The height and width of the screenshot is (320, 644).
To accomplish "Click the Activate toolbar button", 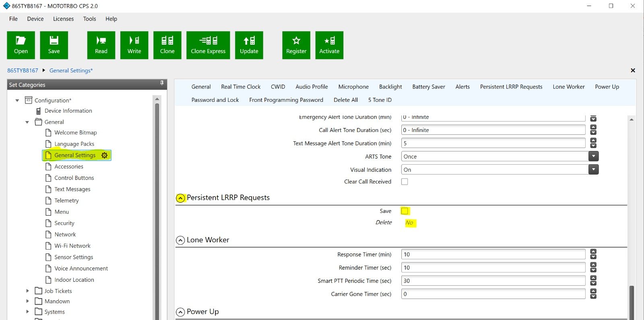I will click(x=329, y=45).
